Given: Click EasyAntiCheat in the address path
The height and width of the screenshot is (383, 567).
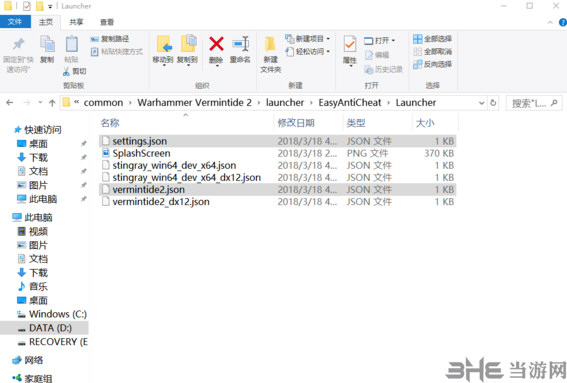Looking at the screenshot, I should click(350, 103).
